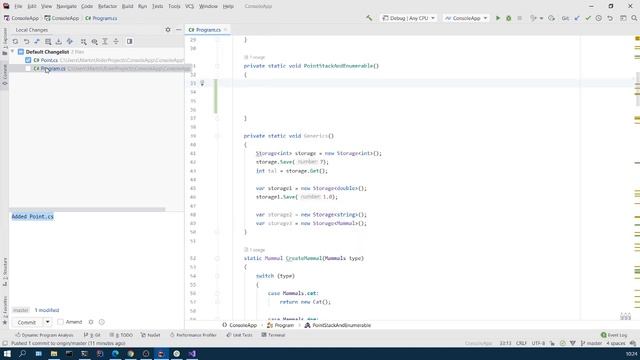Start debugging with the bug icon

tap(509, 18)
